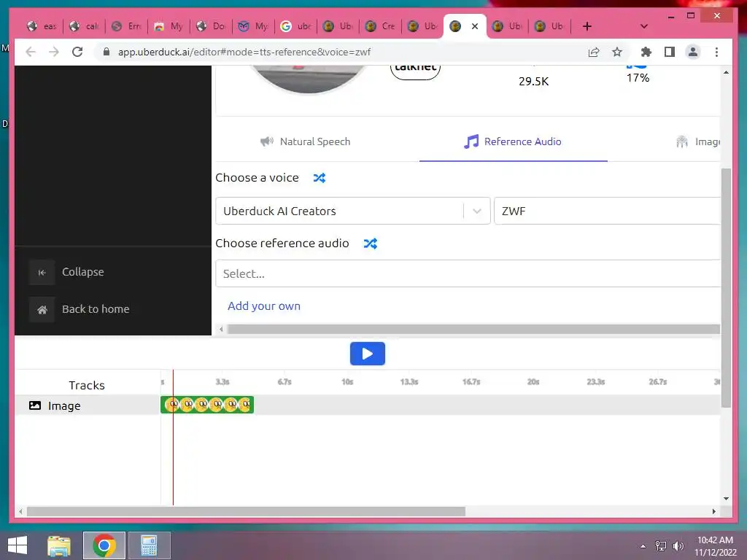
Task: Open Uberduck AI Creators category dropdown
Action: pyautogui.click(x=353, y=211)
